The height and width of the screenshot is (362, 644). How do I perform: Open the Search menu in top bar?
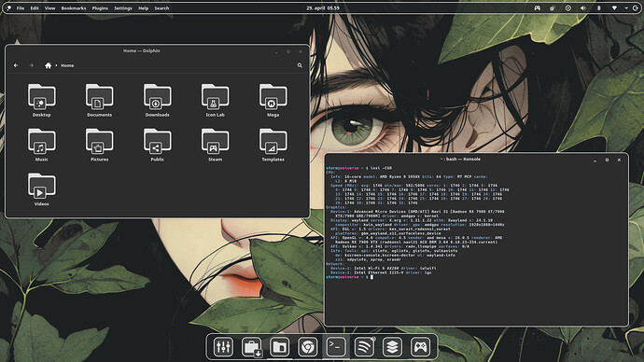[161, 7]
